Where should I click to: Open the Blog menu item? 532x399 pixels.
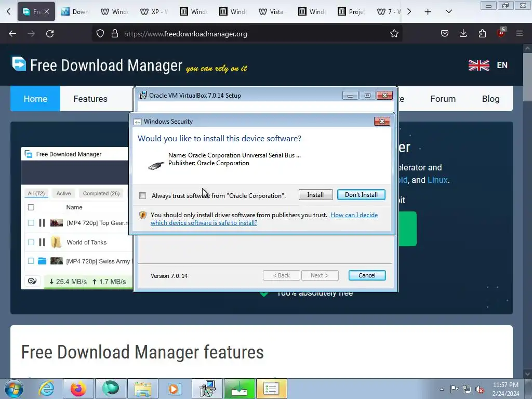(x=490, y=99)
